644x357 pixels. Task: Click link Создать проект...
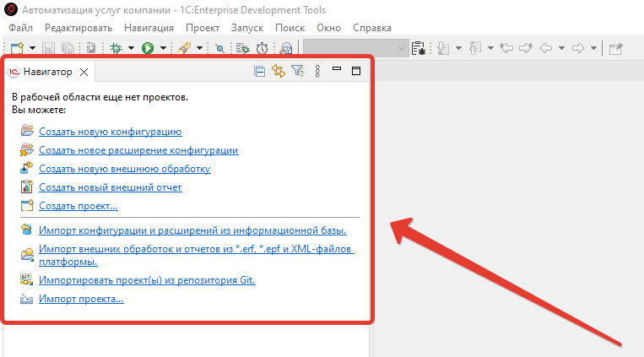[78, 206]
